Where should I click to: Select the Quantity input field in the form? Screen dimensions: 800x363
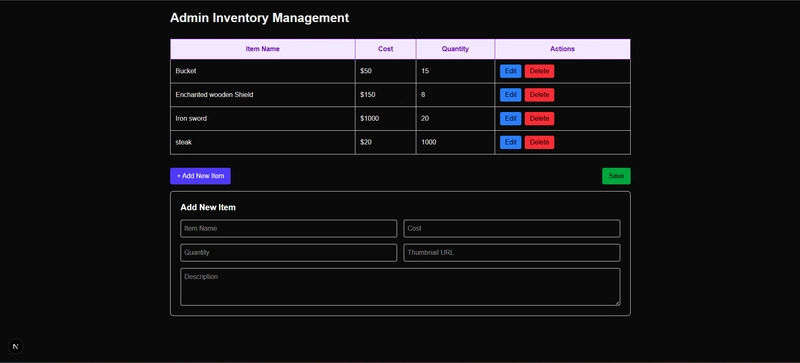288,252
